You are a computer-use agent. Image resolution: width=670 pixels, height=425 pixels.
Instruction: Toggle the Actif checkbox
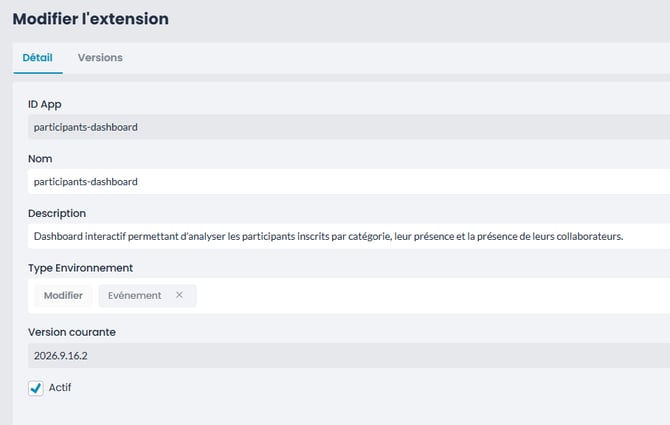(36, 388)
